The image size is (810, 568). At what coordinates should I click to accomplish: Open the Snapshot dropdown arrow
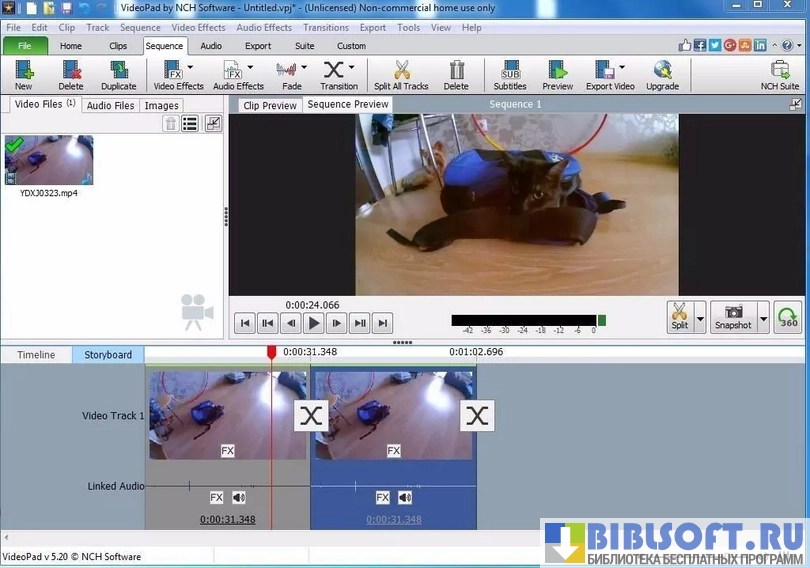tap(764, 318)
